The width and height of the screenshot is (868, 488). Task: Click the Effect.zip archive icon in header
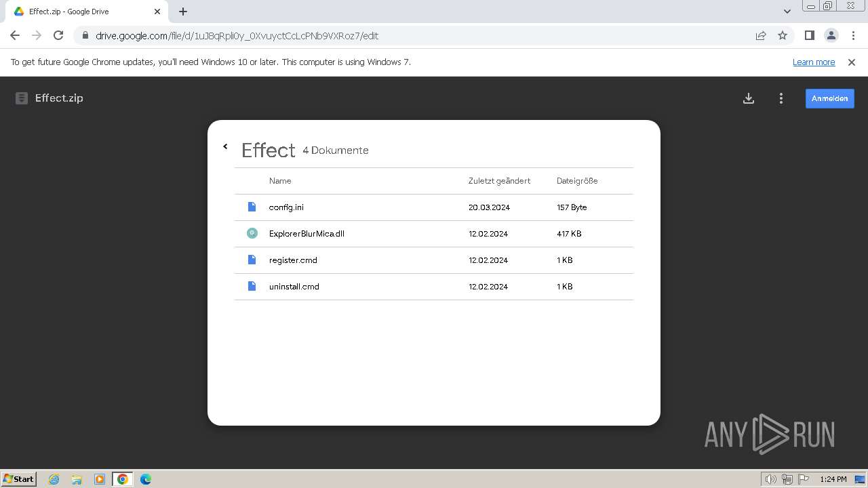click(x=22, y=98)
